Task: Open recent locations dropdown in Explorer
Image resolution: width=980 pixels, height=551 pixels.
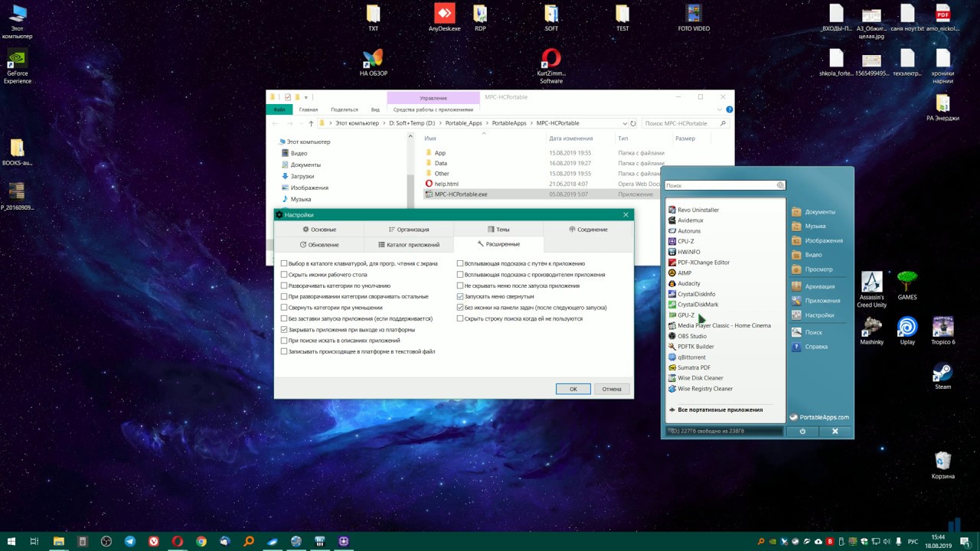Action: pyautogui.click(x=301, y=123)
